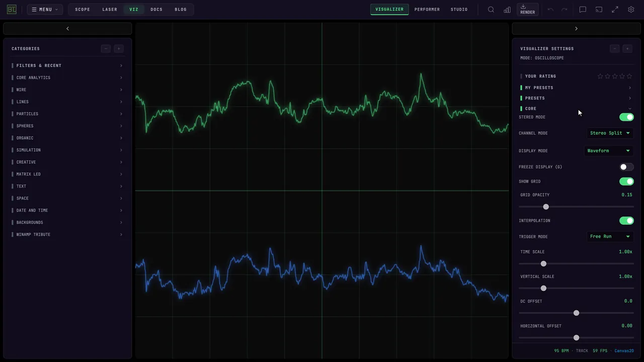This screenshot has width=644, height=362.
Task: Disable the Stereo Mode toggle
Action: coord(626,117)
